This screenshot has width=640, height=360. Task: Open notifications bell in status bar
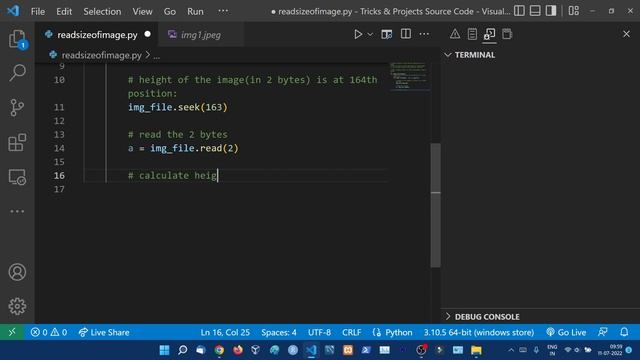coord(624,332)
